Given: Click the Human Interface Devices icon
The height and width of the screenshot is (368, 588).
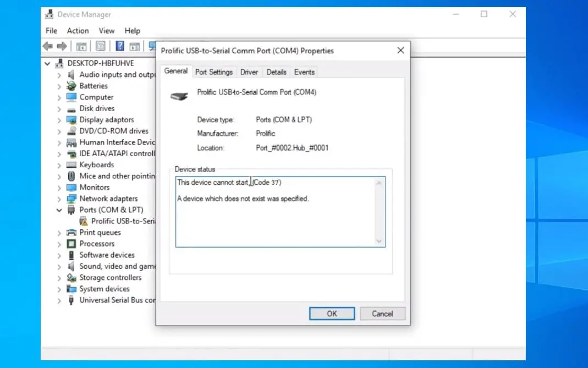Looking at the screenshot, I should 71,142.
